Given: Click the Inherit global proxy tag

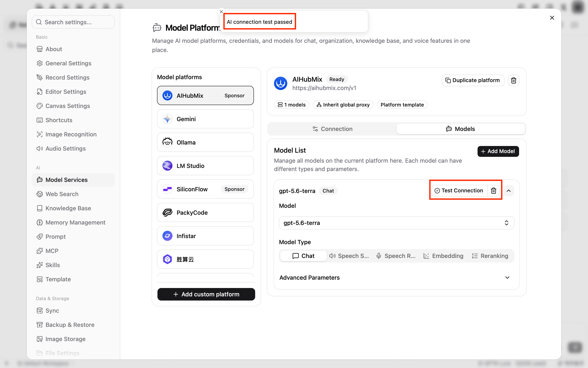Looking at the screenshot, I should [343, 105].
